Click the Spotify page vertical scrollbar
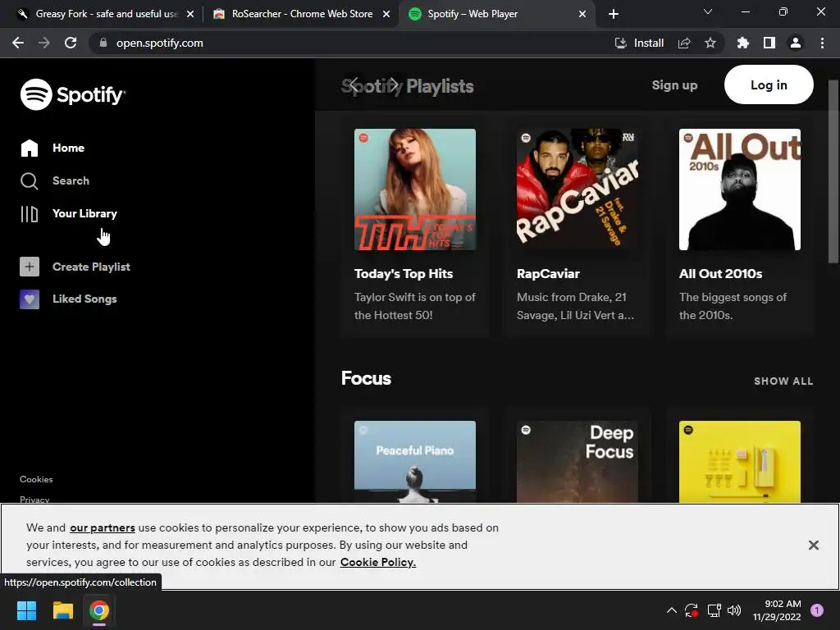The height and width of the screenshot is (630, 840). pos(833,171)
